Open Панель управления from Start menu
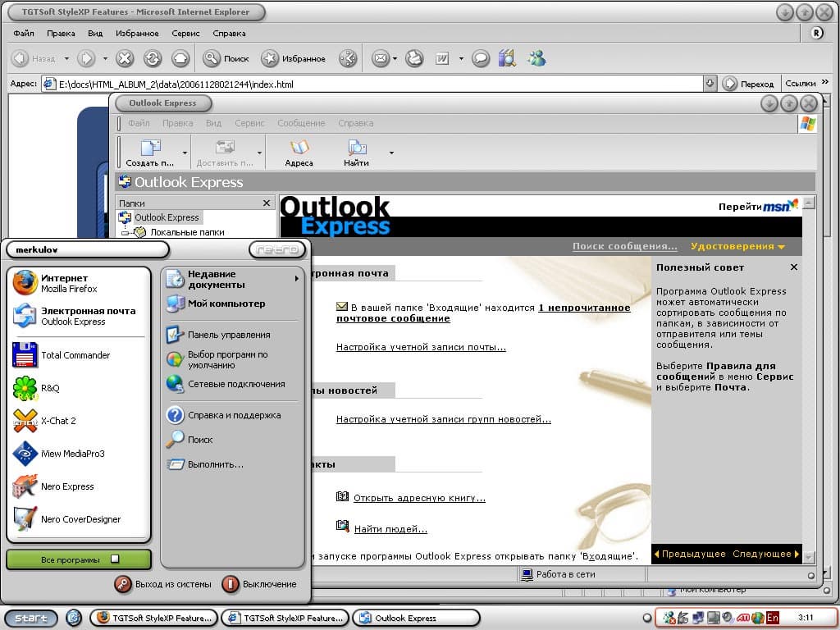Screen dimensions: 840x630 click(x=232, y=335)
